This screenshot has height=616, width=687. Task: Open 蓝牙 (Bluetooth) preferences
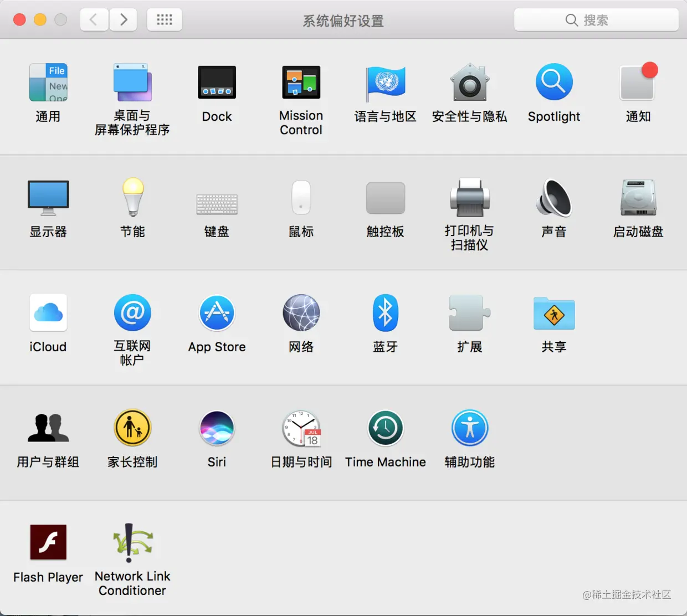[386, 313]
